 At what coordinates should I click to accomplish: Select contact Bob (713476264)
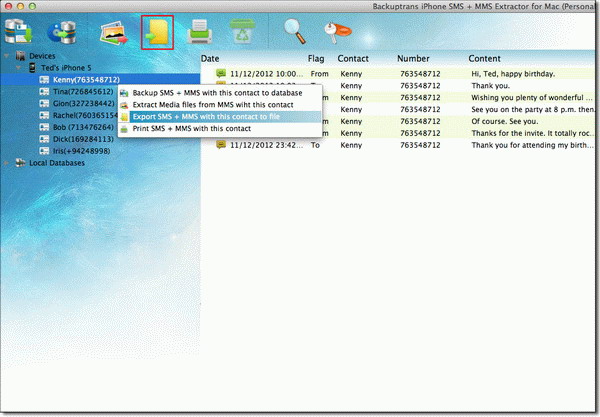[x=83, y=127]
